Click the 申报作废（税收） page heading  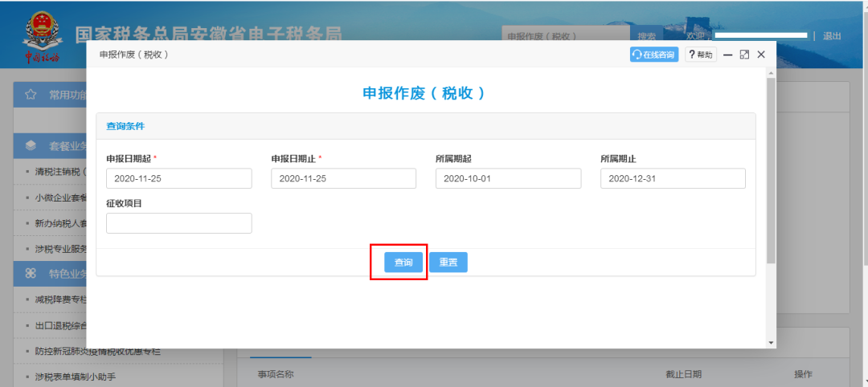pyautogui.click(x=424, y=93)
